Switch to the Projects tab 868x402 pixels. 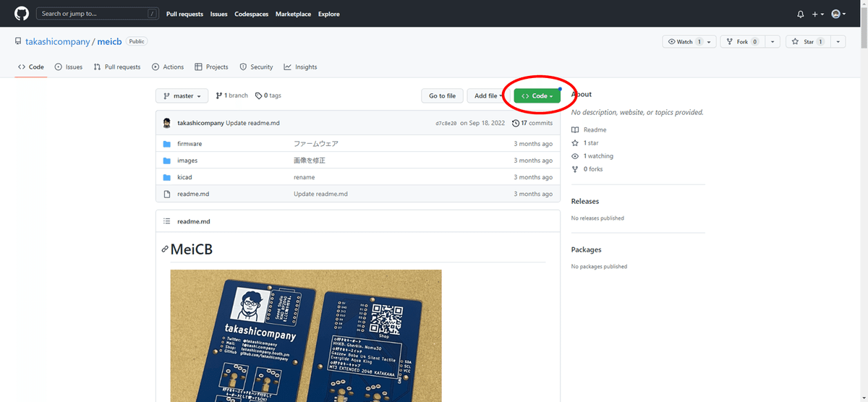[x=211, y=67]
